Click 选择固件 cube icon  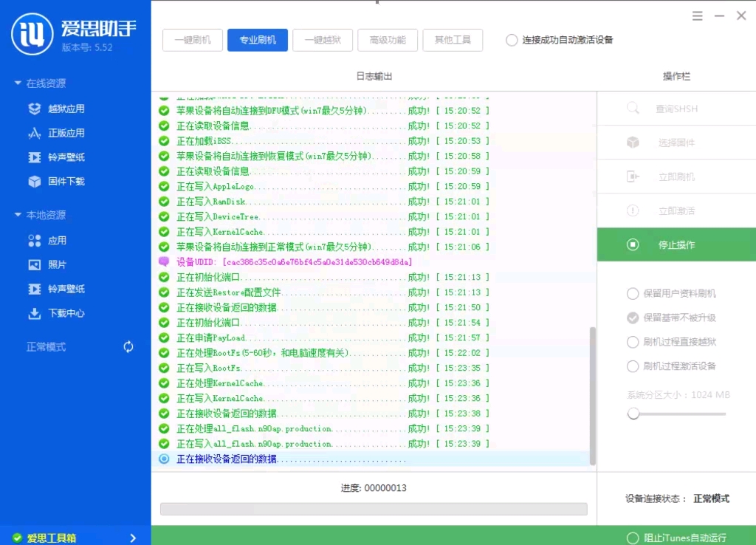click(633, 143)
